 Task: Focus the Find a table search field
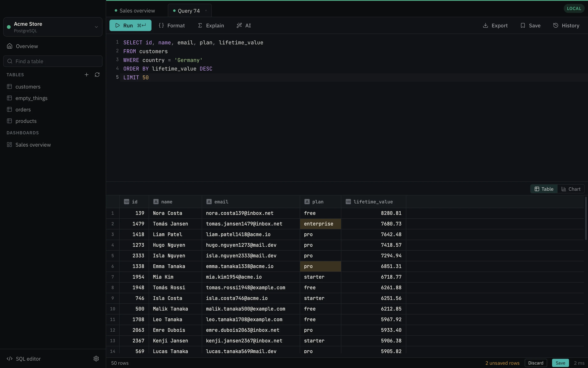pos(53,61)
